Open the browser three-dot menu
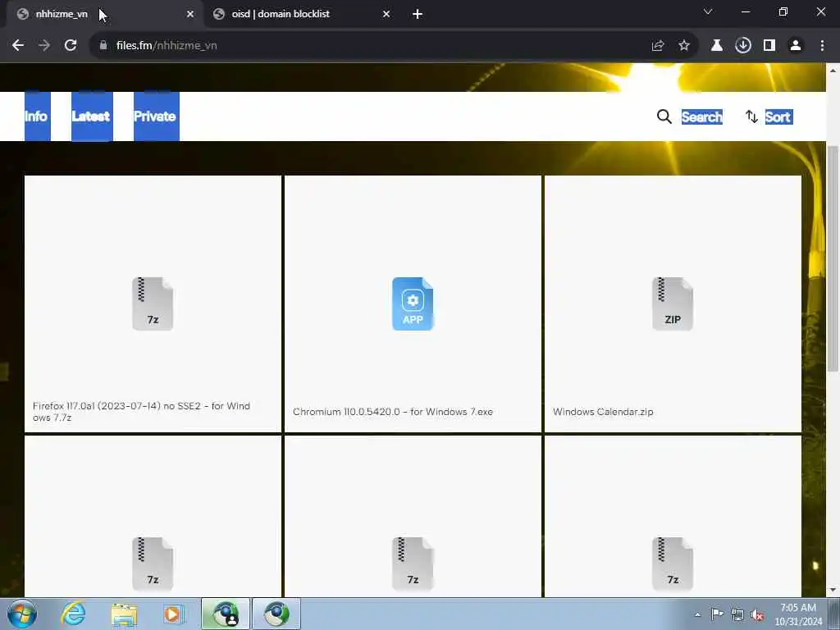This screenshot has height=630, width=840. pos(822,46)
